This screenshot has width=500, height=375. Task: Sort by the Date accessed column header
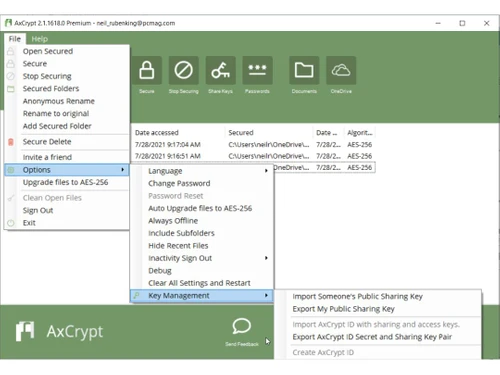pyautogui.click(x=179, y=133)
